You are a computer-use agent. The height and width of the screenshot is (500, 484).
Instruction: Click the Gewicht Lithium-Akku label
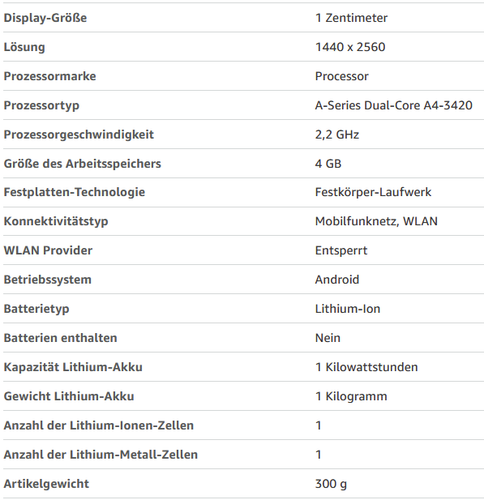pyautogui.click(x=69, y=396)
